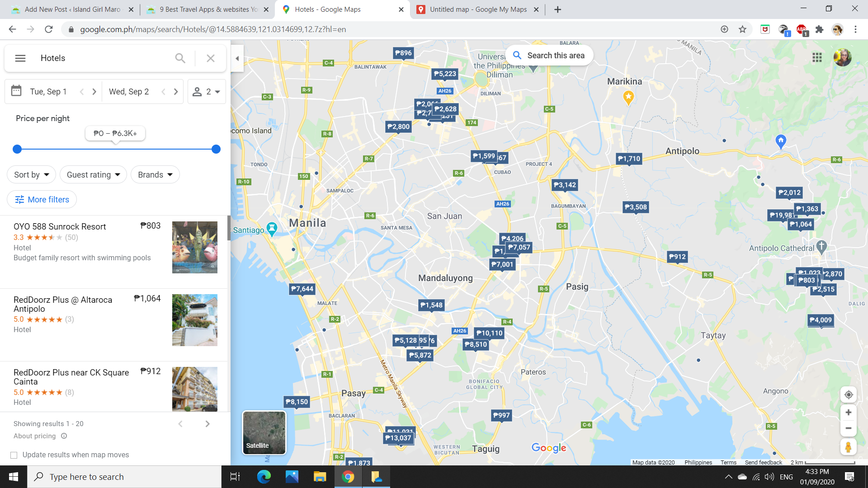Zoom in on the map
Viewport: 868px width, 488px height.
point(849,413)
